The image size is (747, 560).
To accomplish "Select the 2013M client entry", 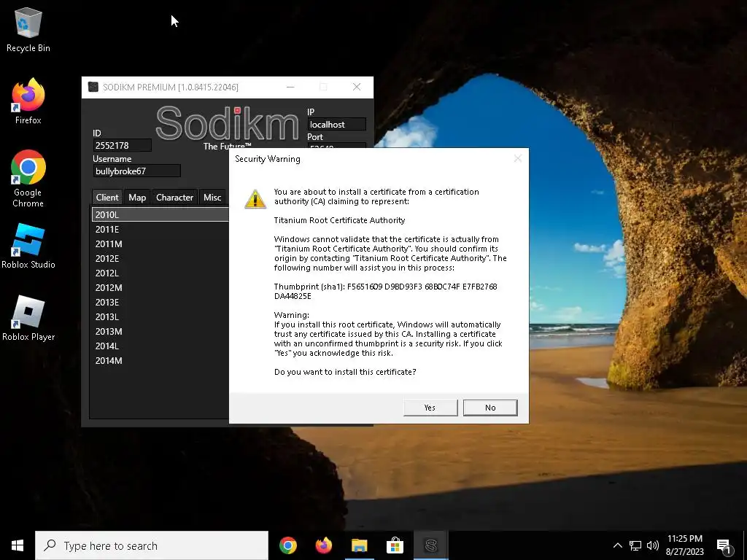I will (160, 332).
